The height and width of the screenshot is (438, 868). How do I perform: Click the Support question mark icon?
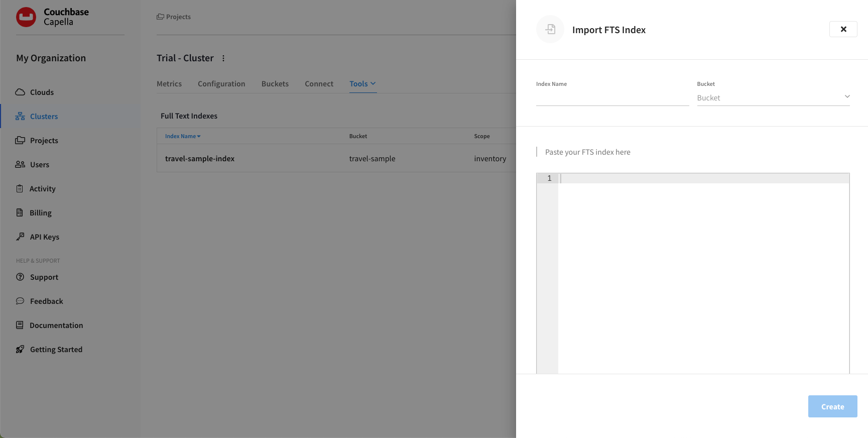pos(20,277)
